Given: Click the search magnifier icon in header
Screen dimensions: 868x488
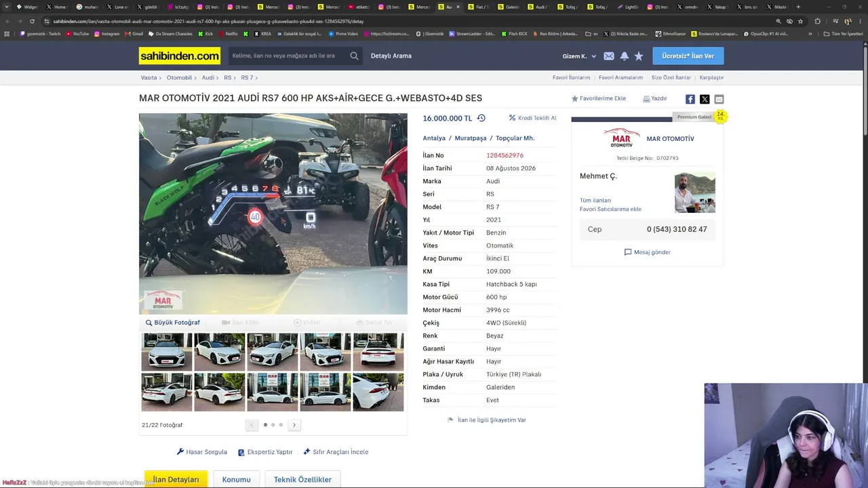Looking at the screenshot, I should (x=354, y=56).
